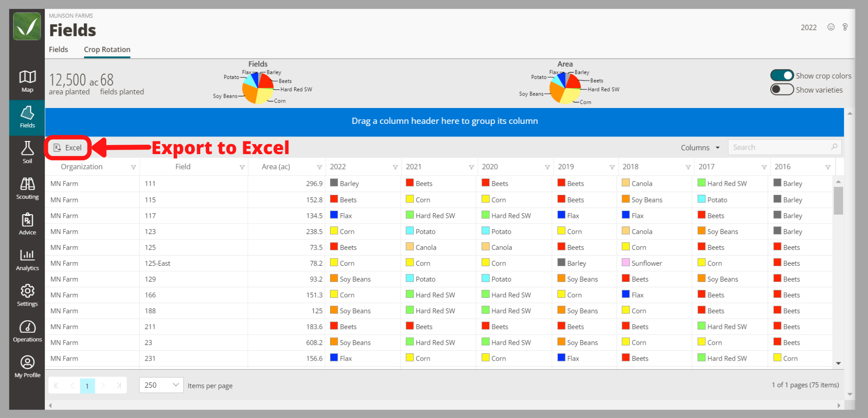Export the table to Excel
This screenshot has height=418, width=868.
68,148
